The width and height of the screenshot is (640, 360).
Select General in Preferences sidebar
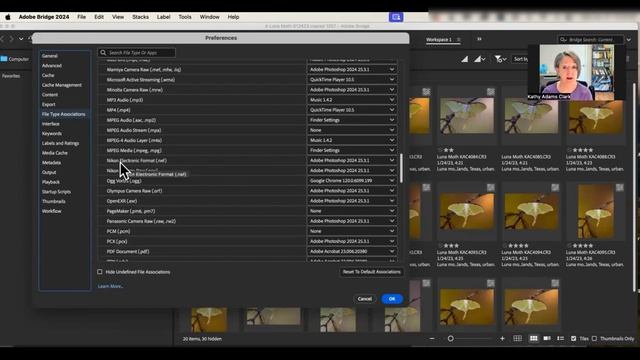(50, 56)
